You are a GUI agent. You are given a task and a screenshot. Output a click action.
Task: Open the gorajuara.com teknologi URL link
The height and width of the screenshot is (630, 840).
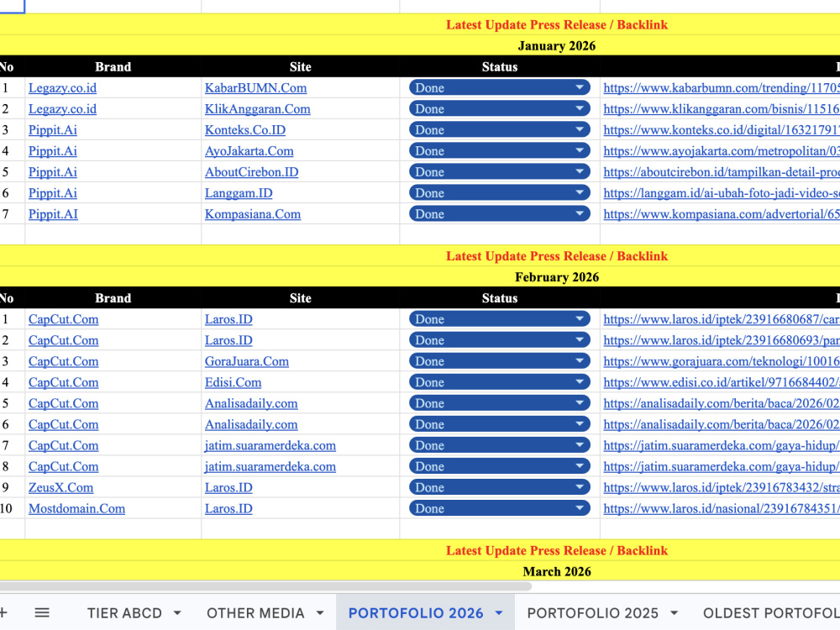(721, 361)
